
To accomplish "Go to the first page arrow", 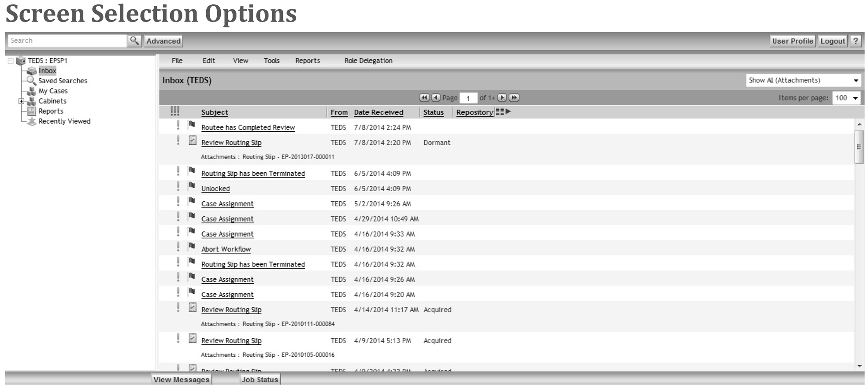I will 424,98.
